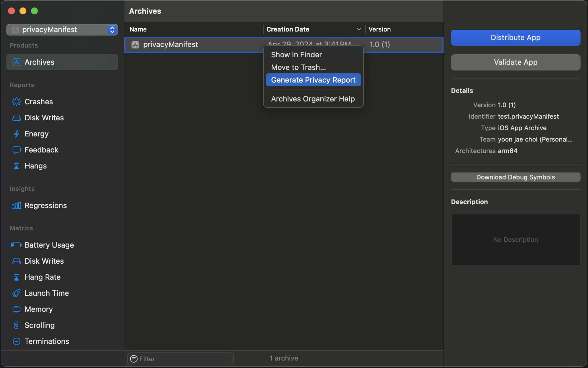Click the Scrolling metrics icon
The height and width of the screenshot is (368, 588).
[16, 325]
